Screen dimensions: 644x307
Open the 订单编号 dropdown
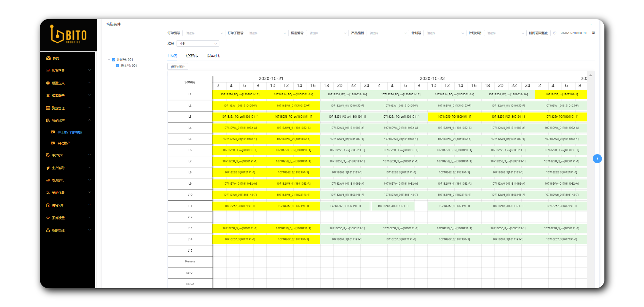204,33
